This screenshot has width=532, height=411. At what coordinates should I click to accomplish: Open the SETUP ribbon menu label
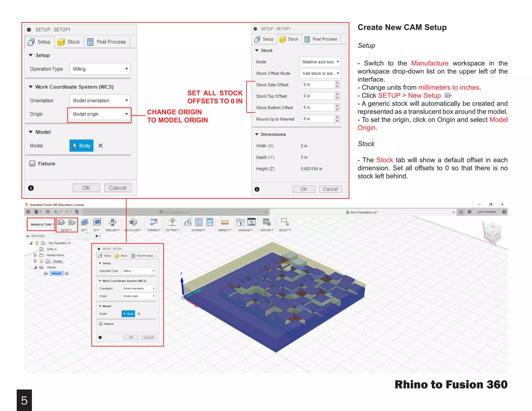[x=66, y=230]
